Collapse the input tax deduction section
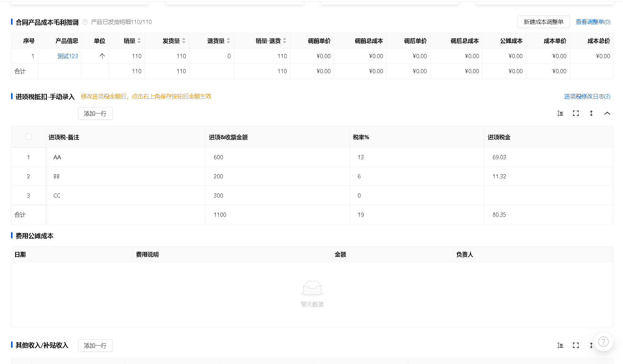 607,113
